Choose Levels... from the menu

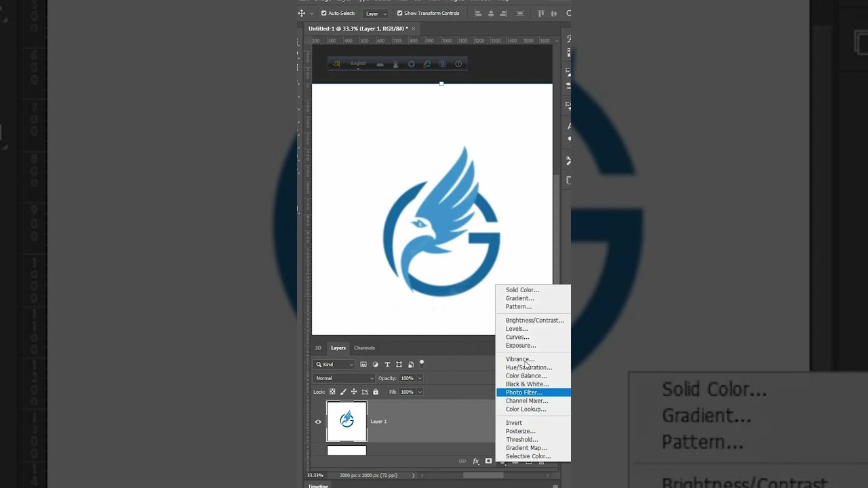(x=534, y=329)
